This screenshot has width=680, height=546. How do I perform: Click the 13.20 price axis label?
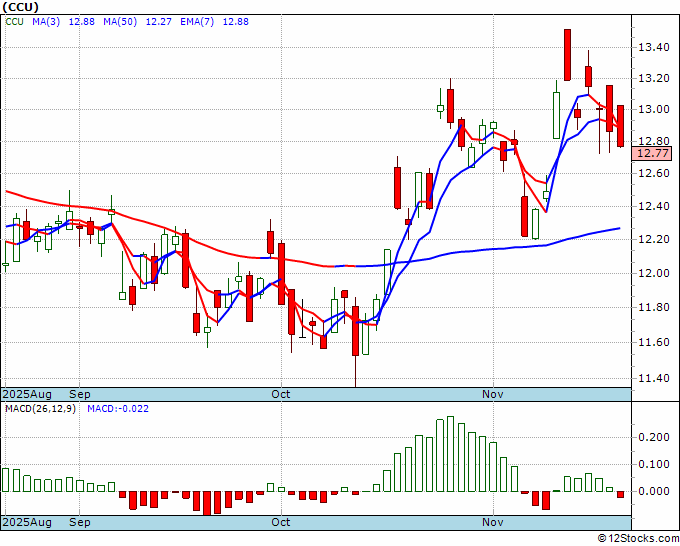654,78
